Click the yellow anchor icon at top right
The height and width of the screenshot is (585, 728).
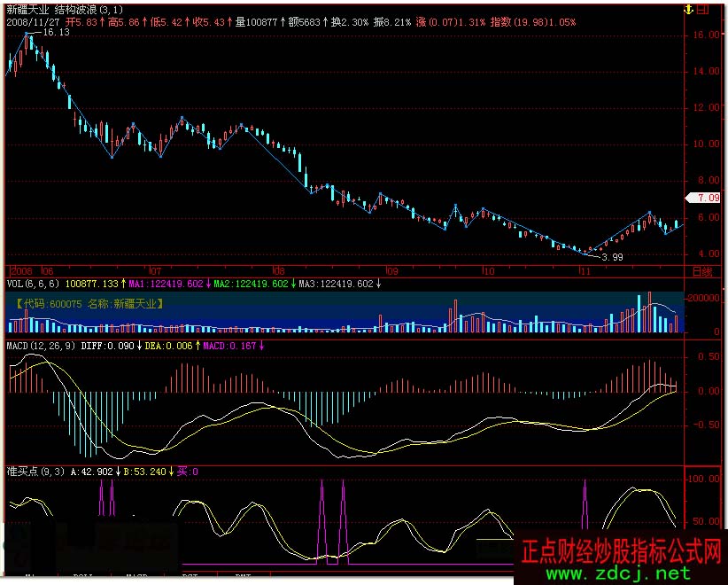coord(690,9)
